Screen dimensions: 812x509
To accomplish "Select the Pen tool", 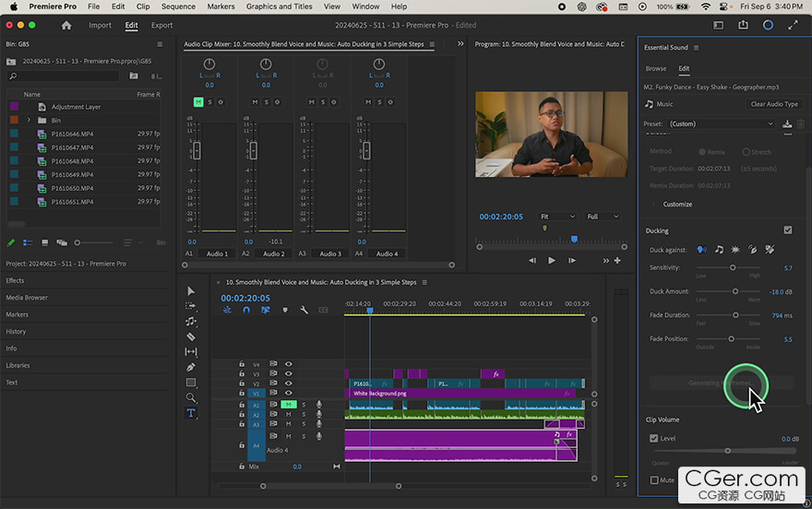I will 191,367.
